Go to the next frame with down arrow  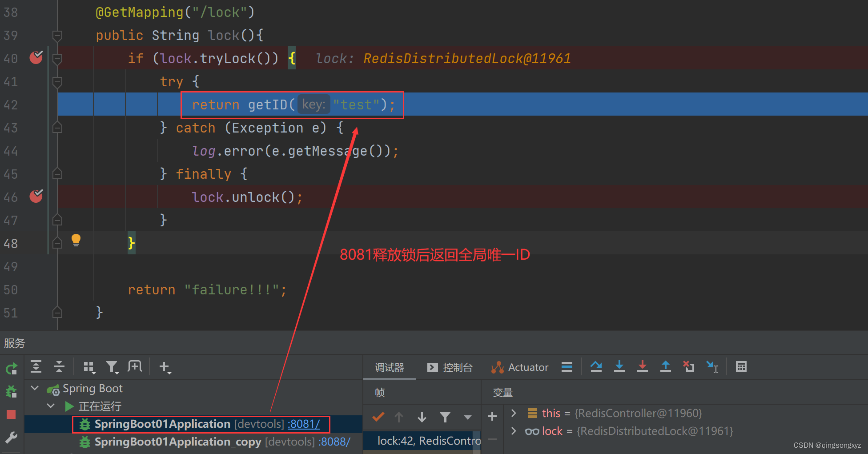tap(422, 417)
